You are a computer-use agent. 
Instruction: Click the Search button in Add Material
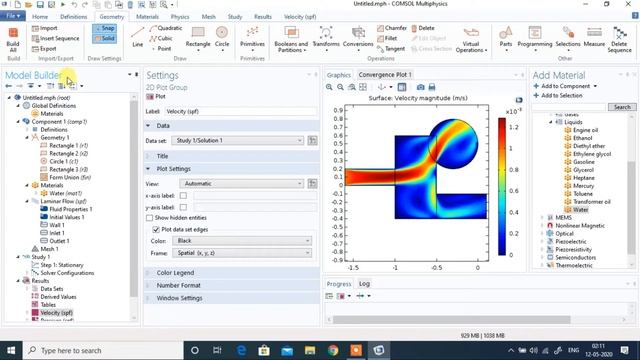622,107
